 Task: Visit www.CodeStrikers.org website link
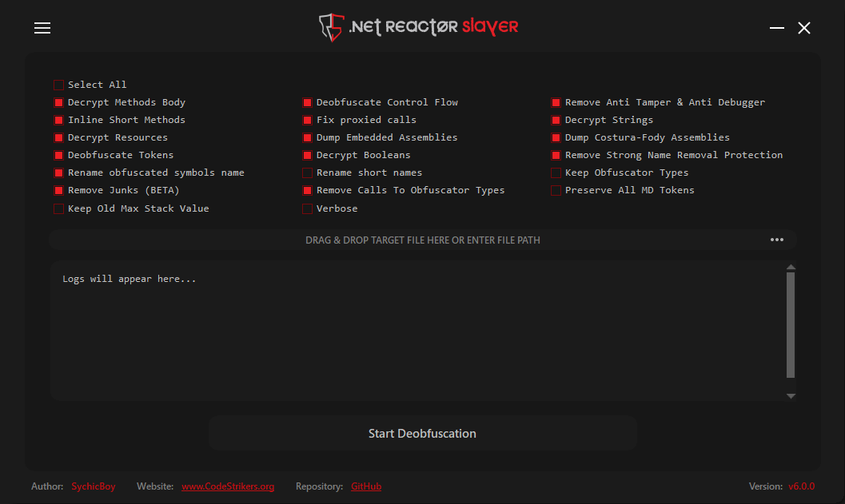[228, 486]
